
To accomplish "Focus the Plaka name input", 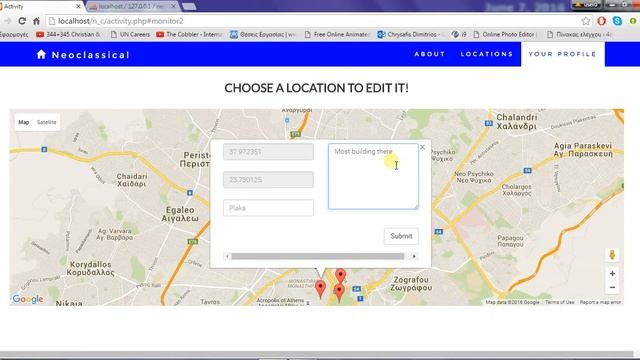I will point(268,208).
